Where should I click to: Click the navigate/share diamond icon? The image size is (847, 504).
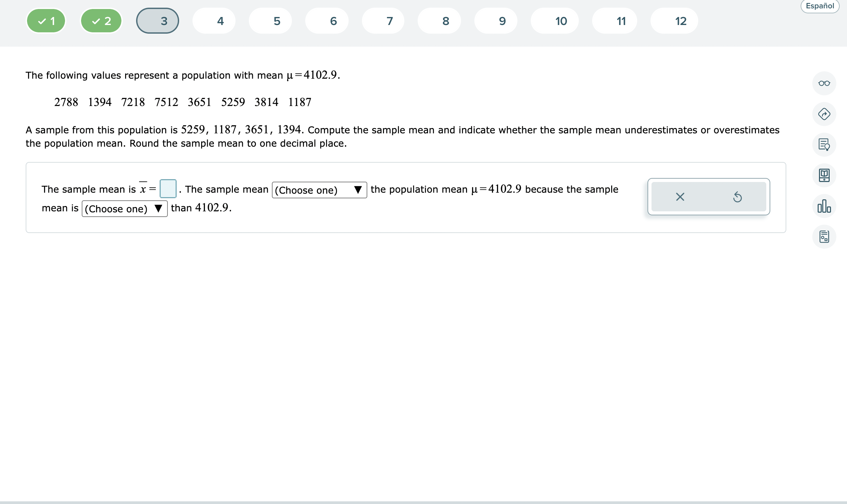pos(824,114)
